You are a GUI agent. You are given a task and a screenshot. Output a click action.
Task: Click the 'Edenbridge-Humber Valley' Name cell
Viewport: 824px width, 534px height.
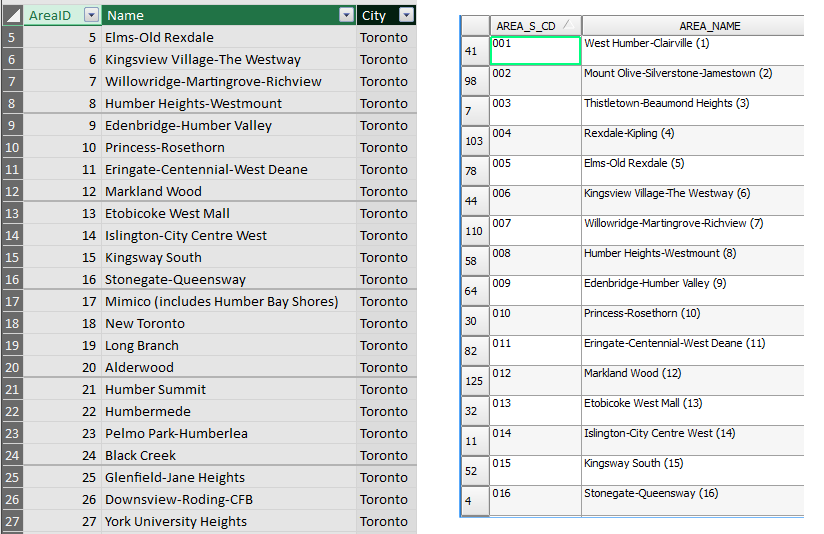tap(229, 126)
